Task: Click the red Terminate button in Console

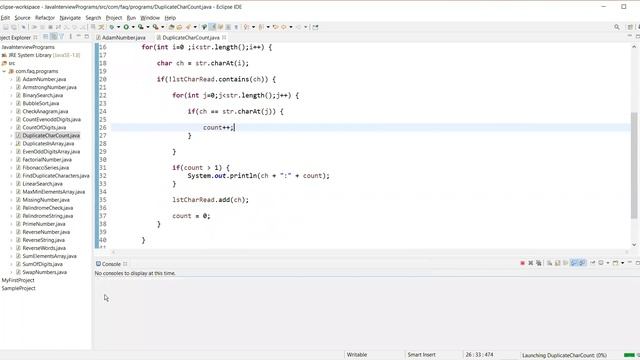Action: (522, 263)
